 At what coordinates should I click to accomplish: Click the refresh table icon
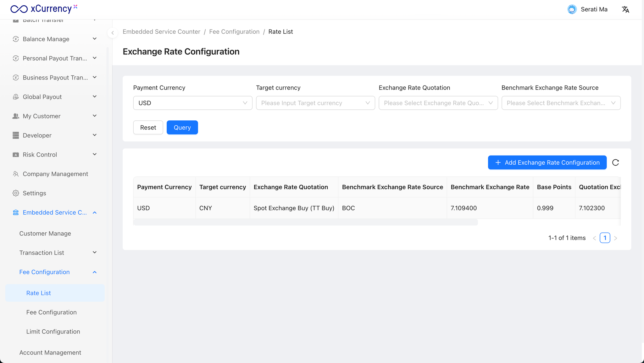coord(615,162)
